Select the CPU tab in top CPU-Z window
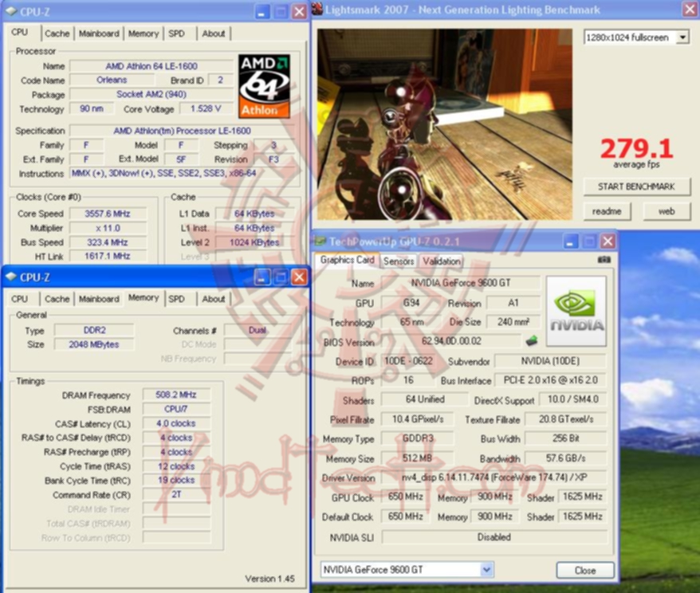 [20, 32]
